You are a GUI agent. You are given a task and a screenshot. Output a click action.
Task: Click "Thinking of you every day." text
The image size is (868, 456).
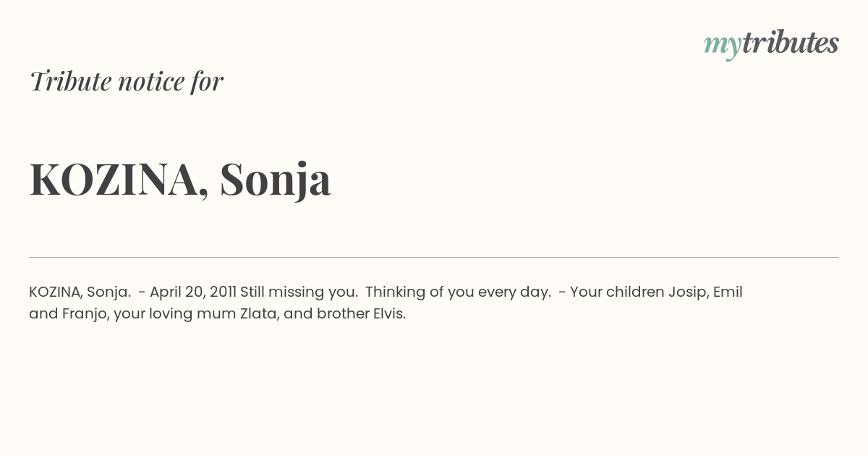459,292
